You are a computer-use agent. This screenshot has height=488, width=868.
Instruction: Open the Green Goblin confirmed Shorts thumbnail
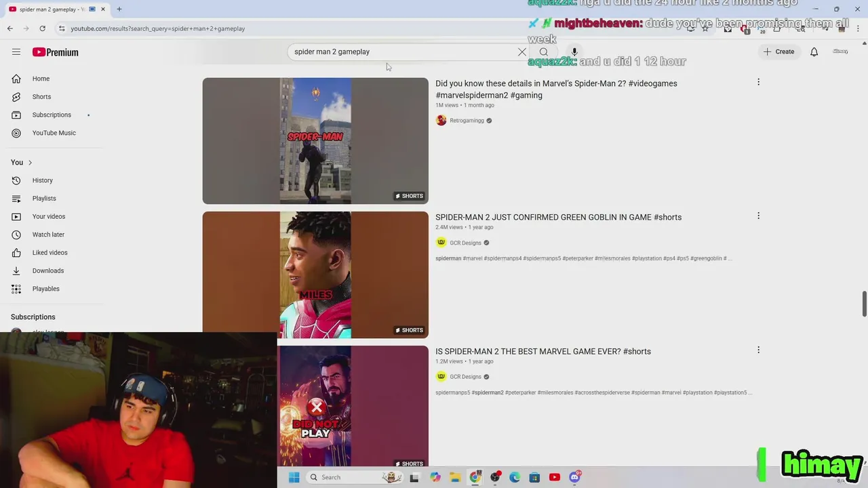coord(315,274)
